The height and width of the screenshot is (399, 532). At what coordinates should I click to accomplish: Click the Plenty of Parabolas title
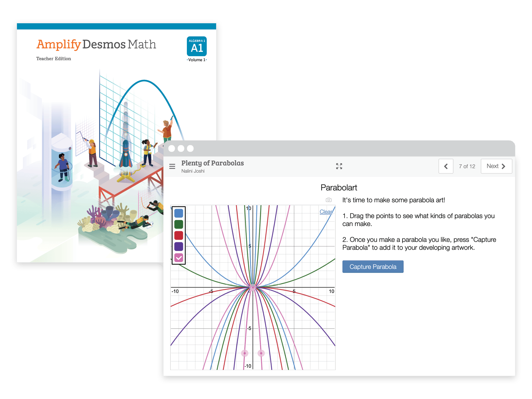tap(212, 163)
